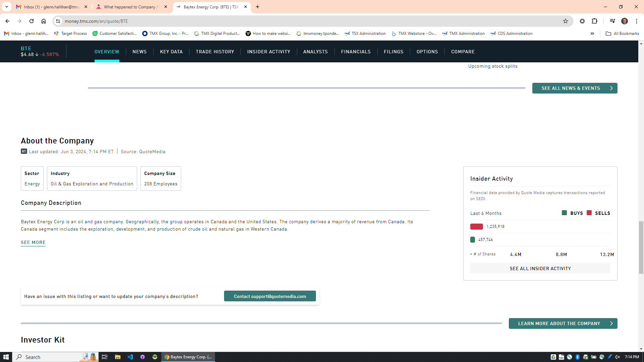
Task: Bookmark this page with star icon
Action: tap(566, 21)
